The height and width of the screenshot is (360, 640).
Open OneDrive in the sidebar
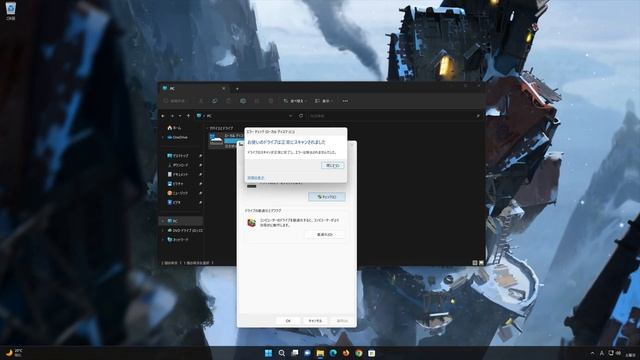click(177, 138)
